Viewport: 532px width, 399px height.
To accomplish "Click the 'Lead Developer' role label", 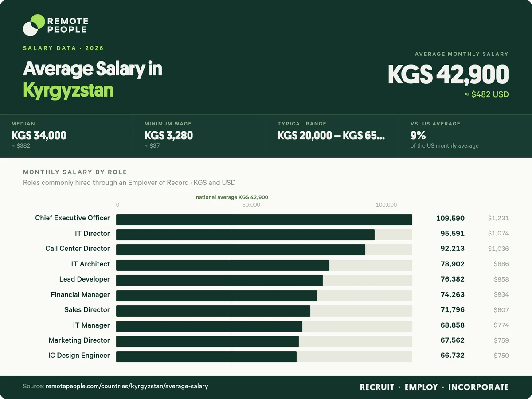I will pos(85,279).
